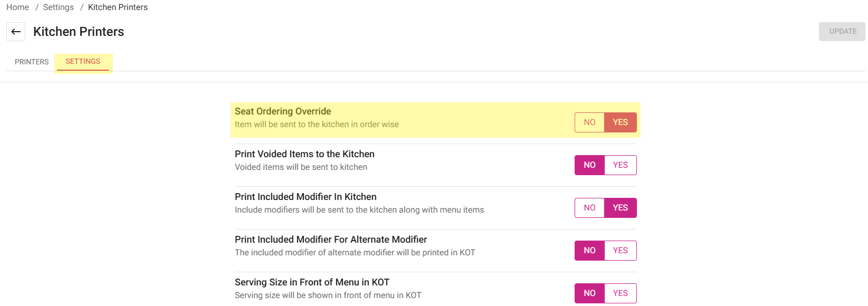Choose Yes for Included Modifier For Alternate Modifier
The height and width of the screenshot is (306, 868).
(x=620, y=251)
